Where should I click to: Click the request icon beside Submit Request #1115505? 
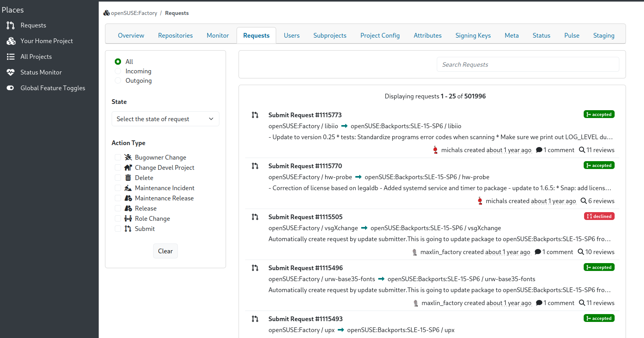255,217
